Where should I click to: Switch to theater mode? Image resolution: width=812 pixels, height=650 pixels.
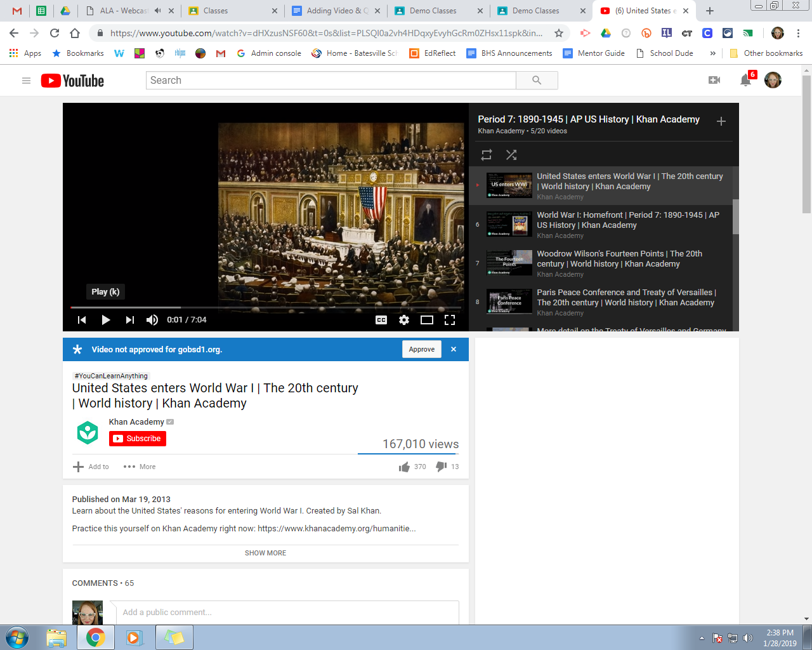[x=427, y=320]
